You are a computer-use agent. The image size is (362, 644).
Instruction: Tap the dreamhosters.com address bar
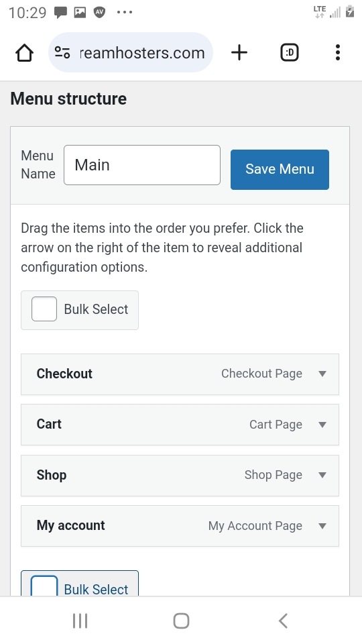[x=131, y=52]
